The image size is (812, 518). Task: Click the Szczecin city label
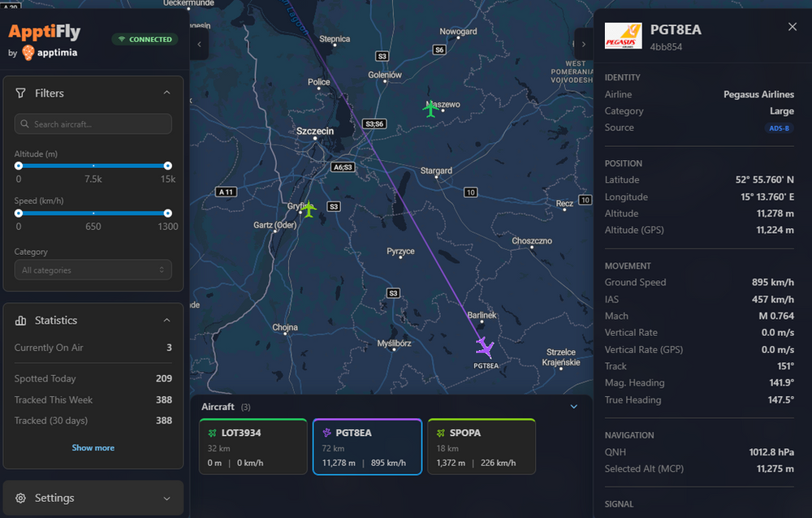coord(315,132)
